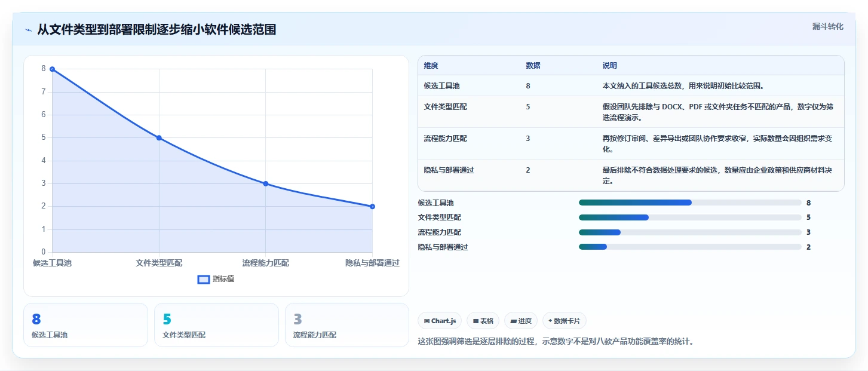The image size is (868, 371).
Task: Click the x-axis label 隐私与部署通过
Action: pyautogui.click(x=372, y=263)
